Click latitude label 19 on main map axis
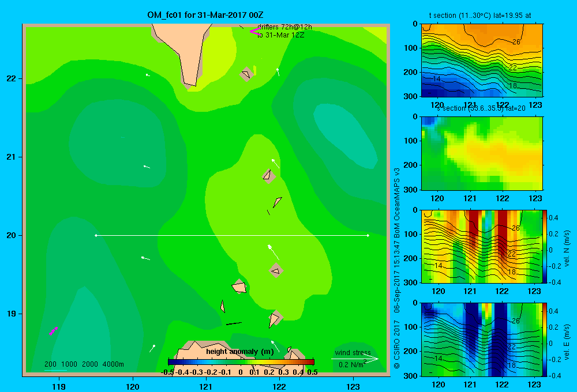This screenshot has height=392, width=577. [x=12, y=314]
